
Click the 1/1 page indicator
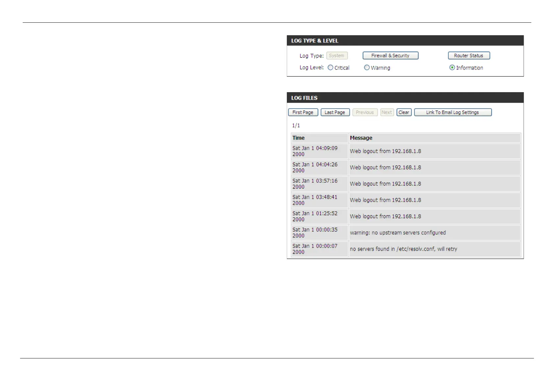tap(296, 125)
